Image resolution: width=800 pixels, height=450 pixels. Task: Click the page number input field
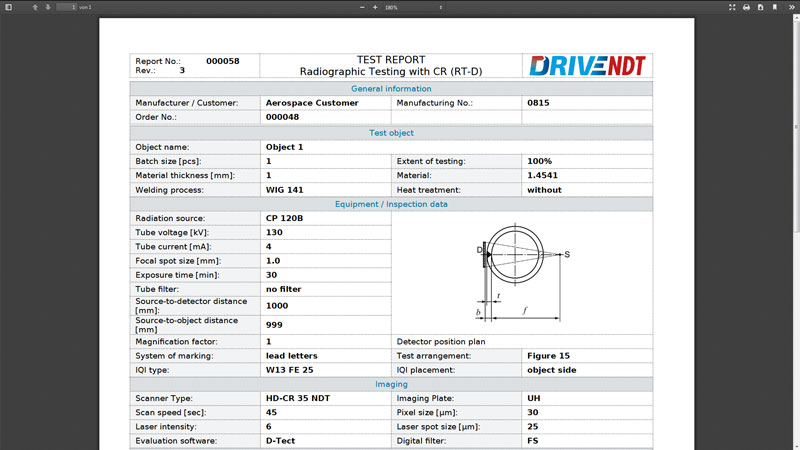pos(66,7)
